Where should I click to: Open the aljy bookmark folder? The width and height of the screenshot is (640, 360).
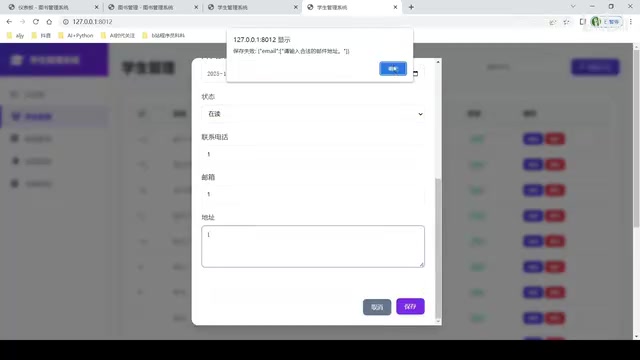16,36
